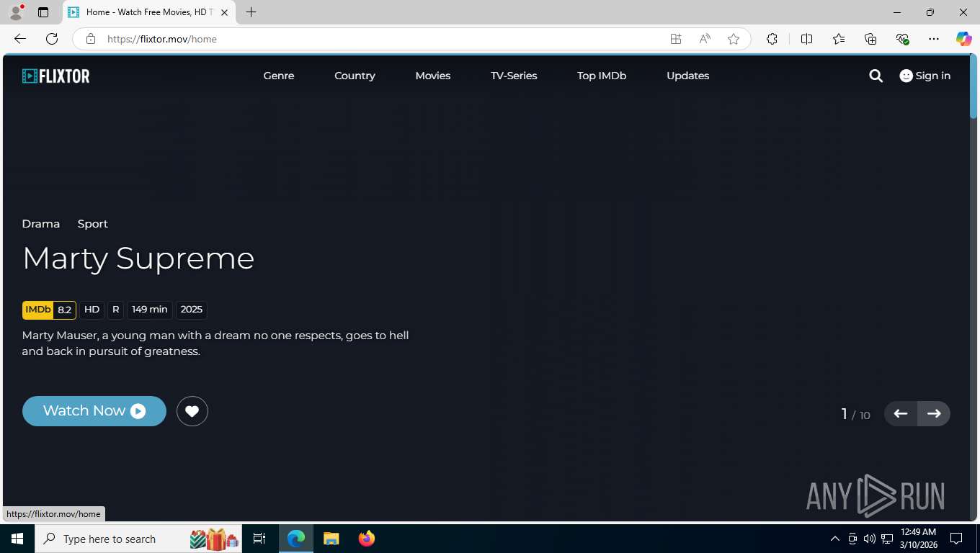Open File Explorer from taskbar

[331, 539]
